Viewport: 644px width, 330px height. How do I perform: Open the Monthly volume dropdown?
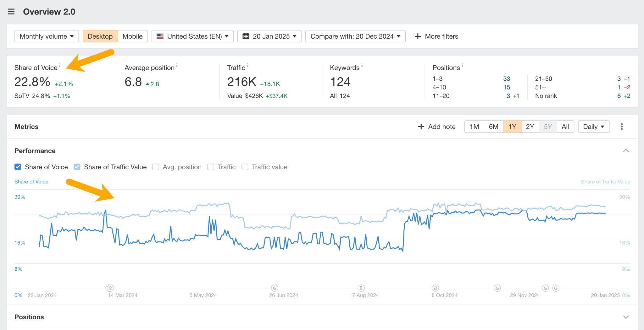(x=46, y=36)
